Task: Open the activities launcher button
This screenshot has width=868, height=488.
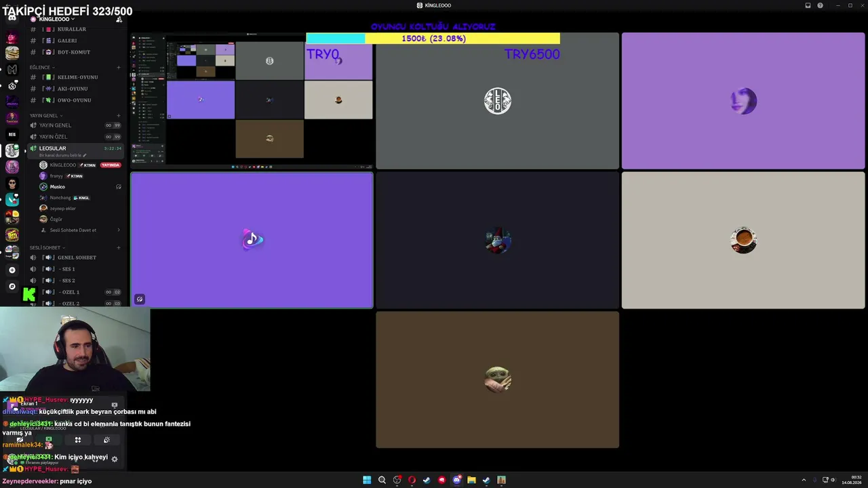Action: [x=78, y=440]
